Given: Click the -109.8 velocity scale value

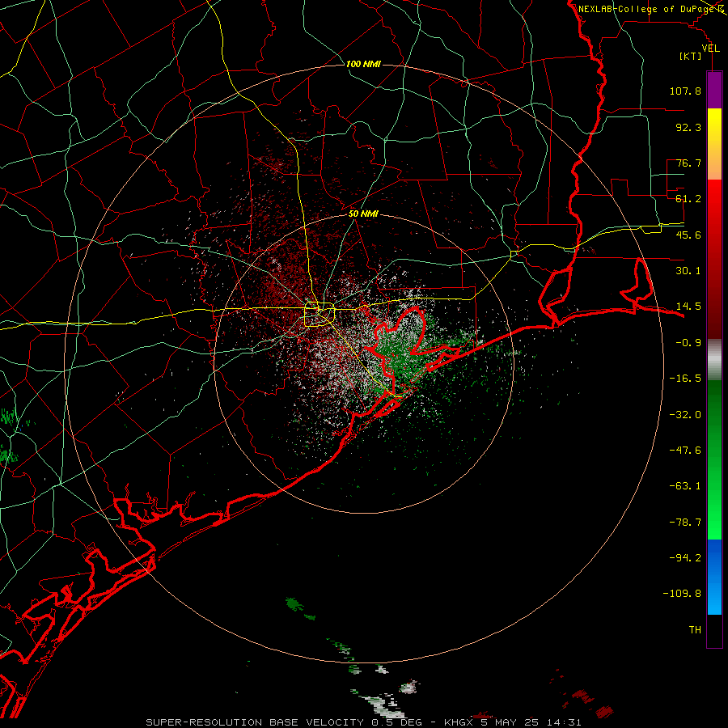Looking at the screenshot, I should pyautogui.click(x=682, y=594).
